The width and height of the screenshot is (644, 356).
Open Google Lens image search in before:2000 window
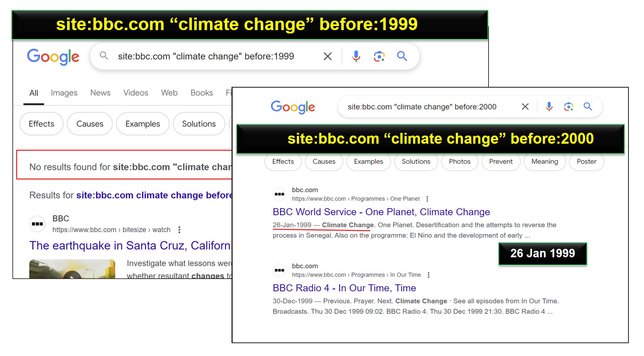point(569,107)
